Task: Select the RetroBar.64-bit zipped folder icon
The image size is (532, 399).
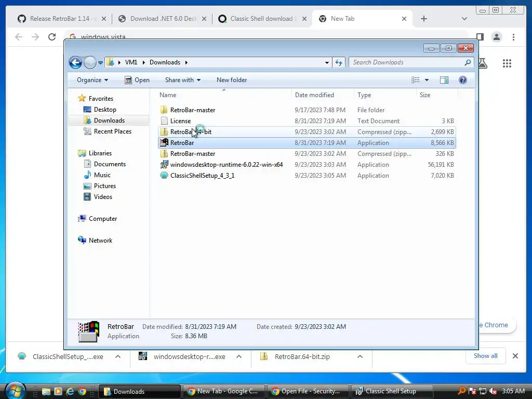Action: coord(164,131)
